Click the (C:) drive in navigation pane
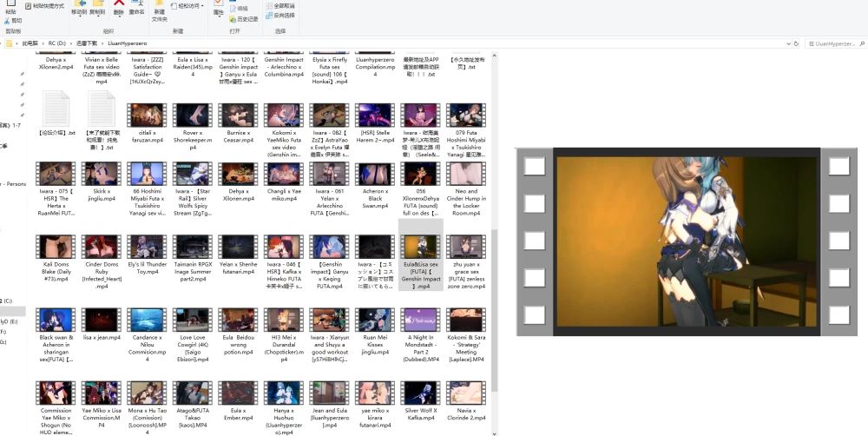Viewport: 868px width, 436px height. point(7,301)
